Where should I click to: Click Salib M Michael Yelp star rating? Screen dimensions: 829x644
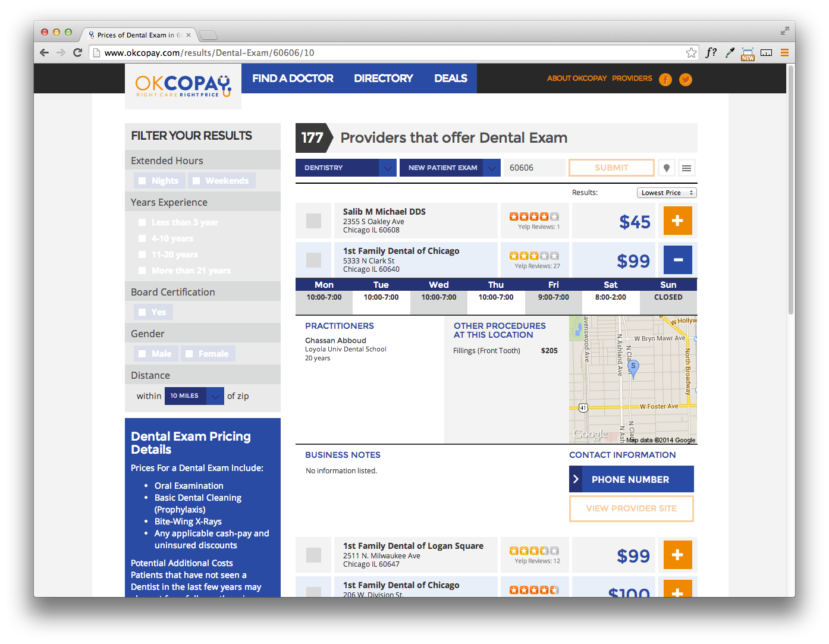point(534,216)
